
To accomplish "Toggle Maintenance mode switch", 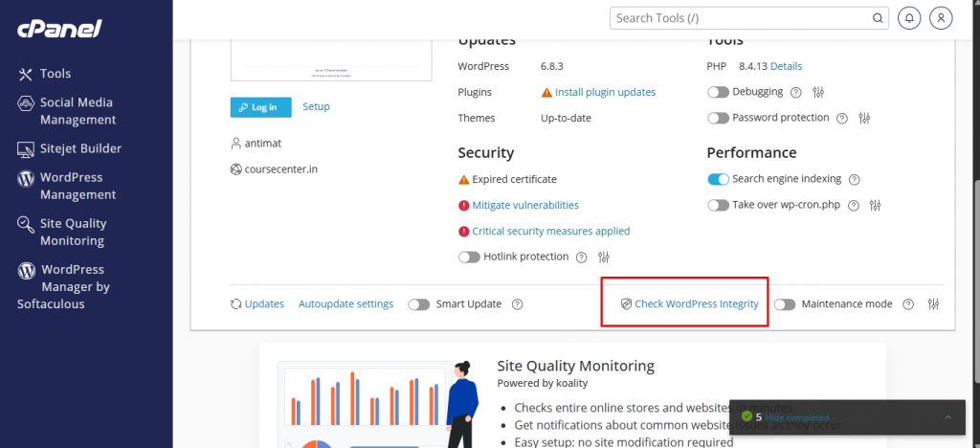I will pyautogui.click(x=785, y=304).
